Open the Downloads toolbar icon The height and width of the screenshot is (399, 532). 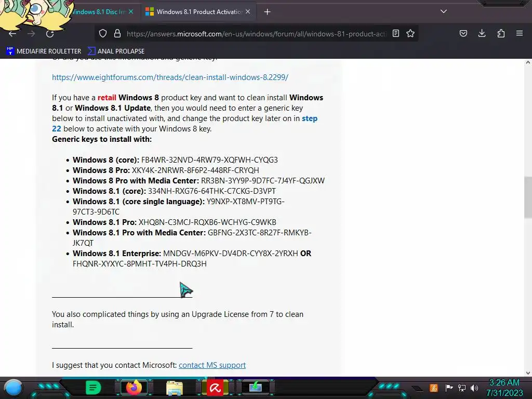tap(482, 33)
